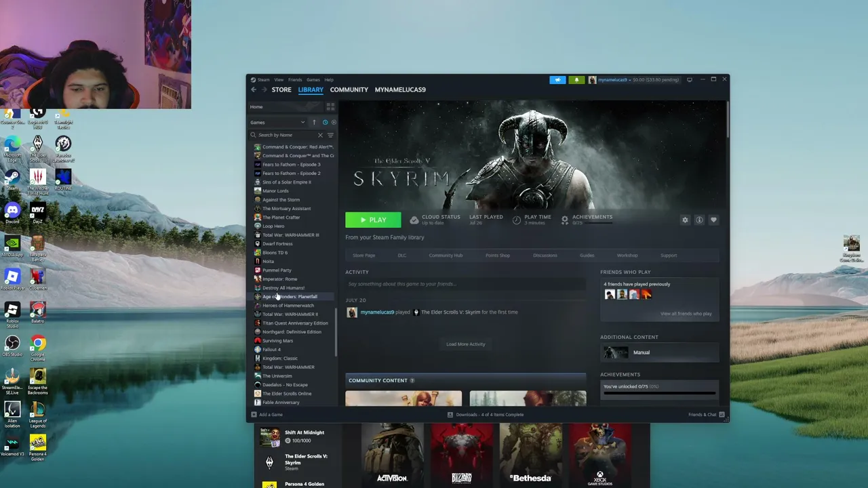
Task: Select The Elder Scrolls Online in list
Action: click(287, 394)
